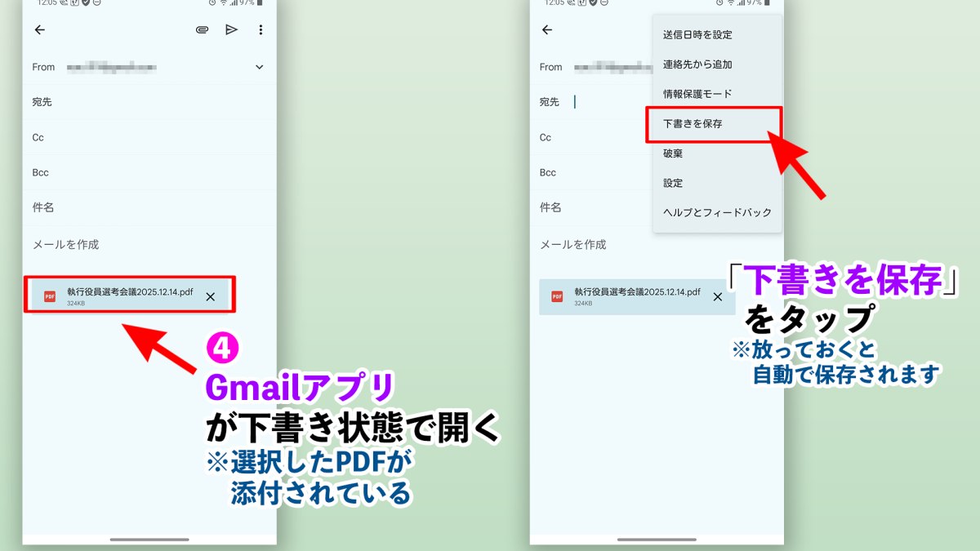This screenshot has height=551, width=980.
Task: Open 設定 from the overflow menu
Action: tap(673, 183)
